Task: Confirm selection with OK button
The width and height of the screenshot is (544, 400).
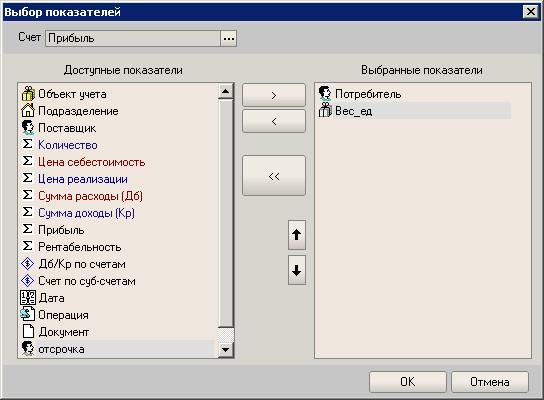Action: 408,382
